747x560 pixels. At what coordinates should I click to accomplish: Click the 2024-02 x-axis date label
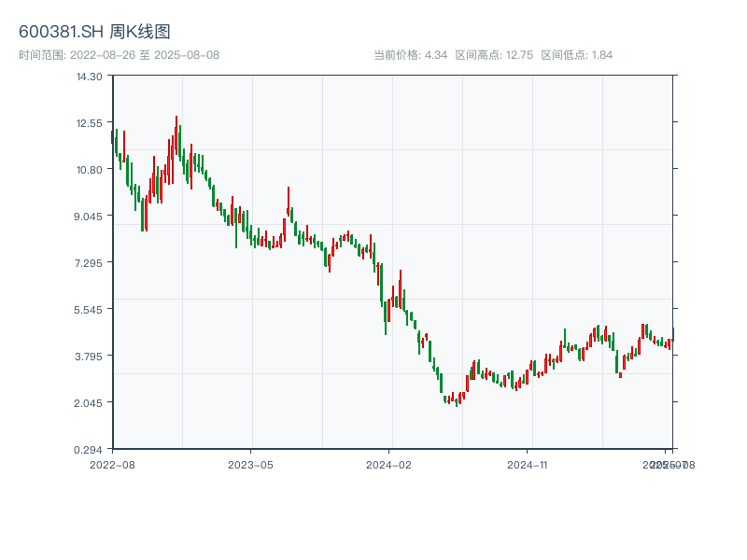(388, 464)
